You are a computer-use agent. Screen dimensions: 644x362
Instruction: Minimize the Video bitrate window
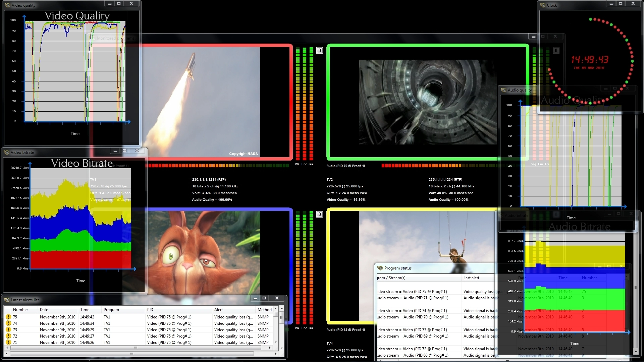point(115,151)
